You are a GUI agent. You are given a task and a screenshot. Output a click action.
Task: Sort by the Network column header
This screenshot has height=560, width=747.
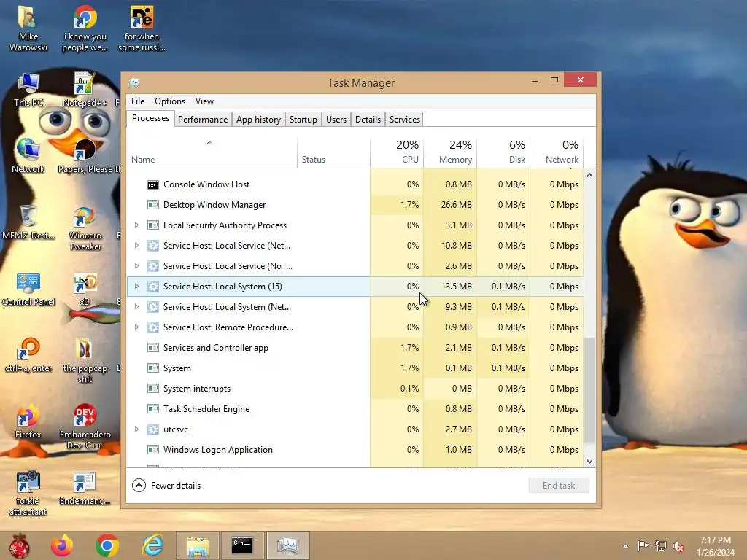[557, 152]
